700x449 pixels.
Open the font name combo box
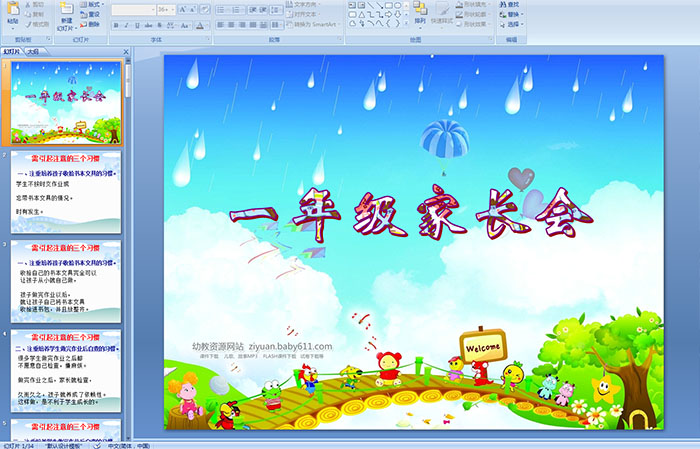[x=133, y=10]
